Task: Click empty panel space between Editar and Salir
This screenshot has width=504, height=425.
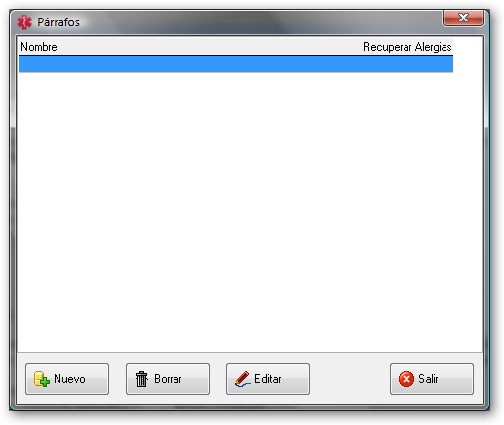Action: click(350, 379)
